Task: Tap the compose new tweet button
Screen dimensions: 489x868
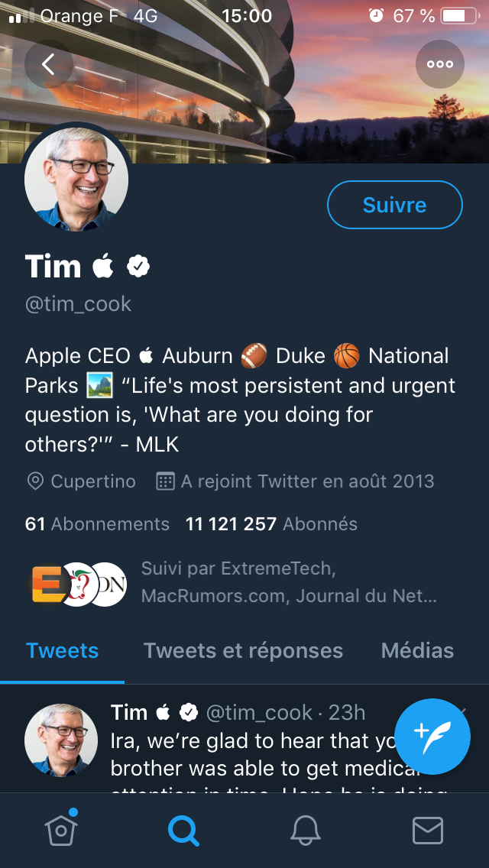Action: point(432,736)
